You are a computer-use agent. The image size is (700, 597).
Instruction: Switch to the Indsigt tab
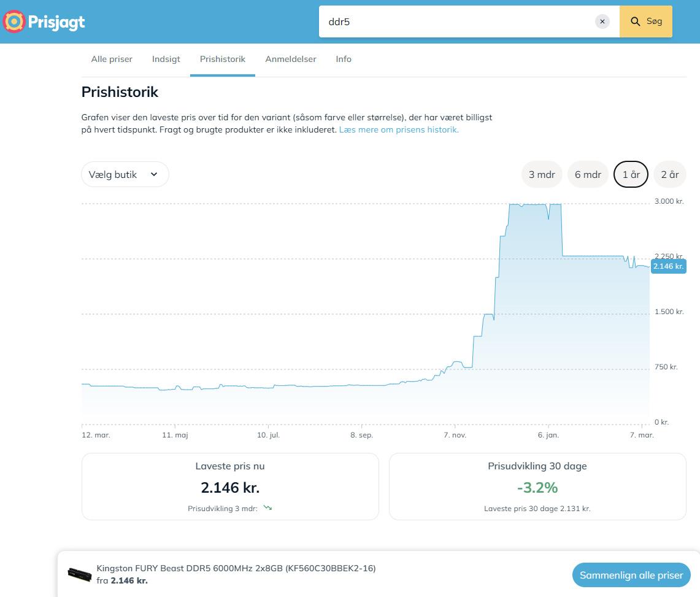[x=166, y=60]
